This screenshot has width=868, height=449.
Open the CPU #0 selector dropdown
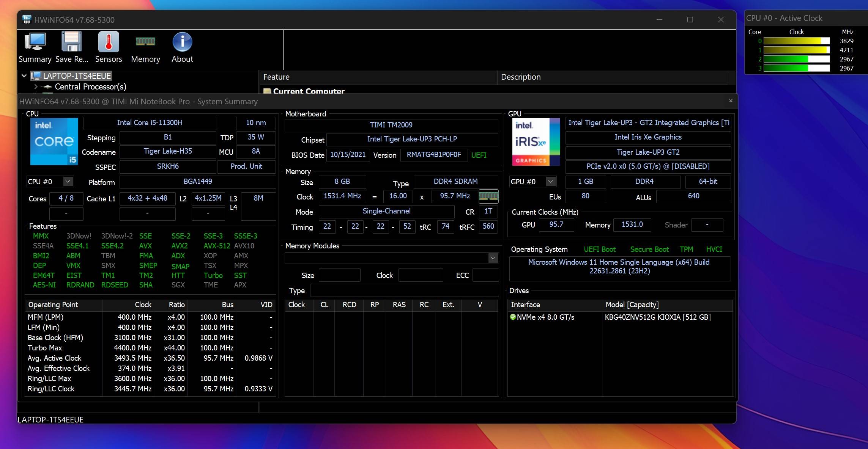pyautogui.click(x=67, y=182)
